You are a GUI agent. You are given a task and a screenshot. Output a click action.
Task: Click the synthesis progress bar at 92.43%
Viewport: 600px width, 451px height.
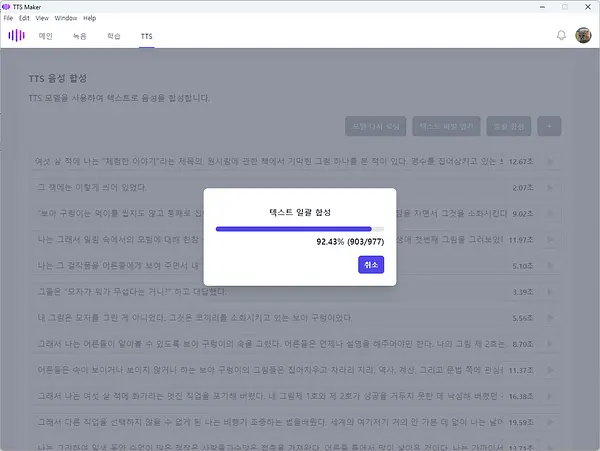[300, 229]
